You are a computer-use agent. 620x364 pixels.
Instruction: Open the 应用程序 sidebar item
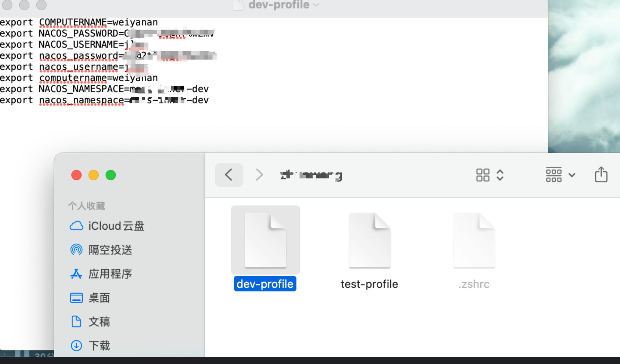click(x=111, y=274)
